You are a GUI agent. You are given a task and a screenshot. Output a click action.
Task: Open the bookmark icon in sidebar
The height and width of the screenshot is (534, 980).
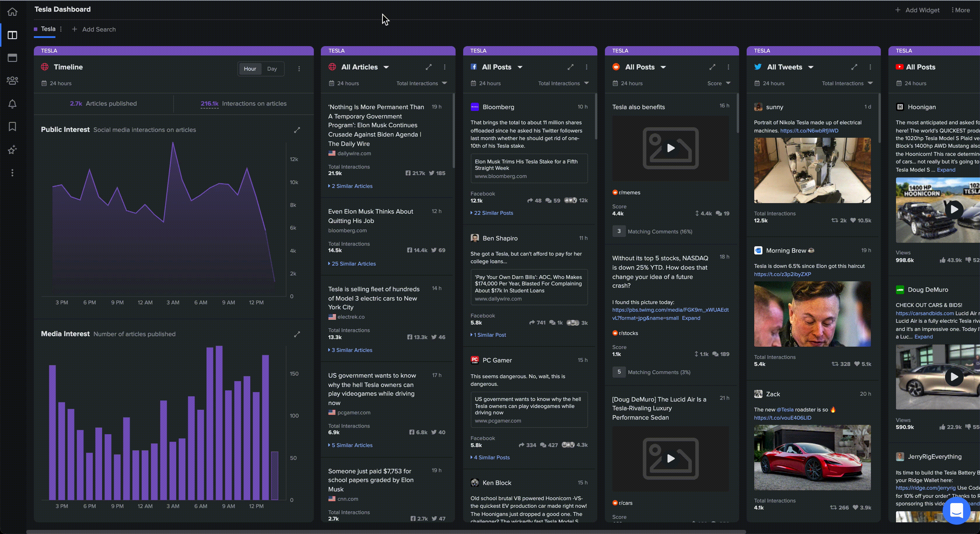pos(12,127)
